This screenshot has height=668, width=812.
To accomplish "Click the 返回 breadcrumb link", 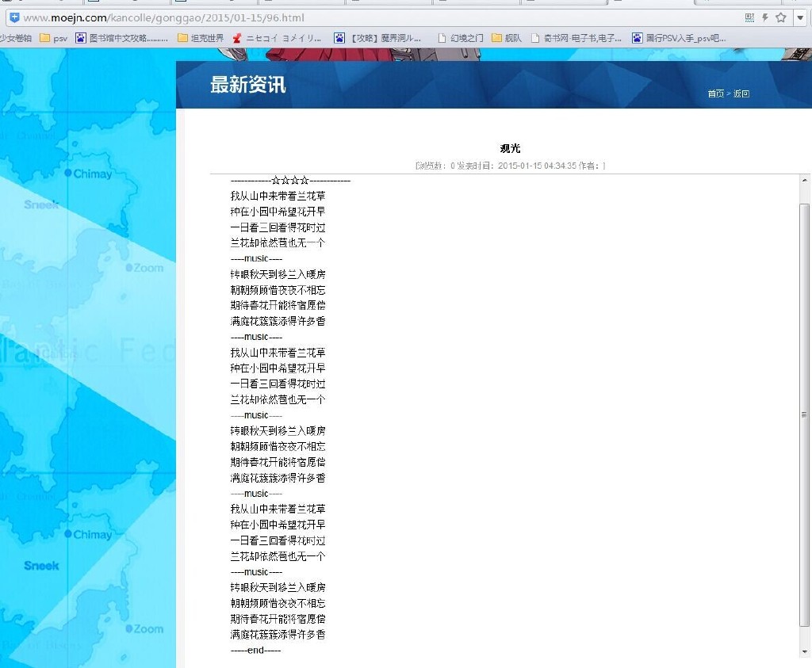I will (x=741, y=94).
